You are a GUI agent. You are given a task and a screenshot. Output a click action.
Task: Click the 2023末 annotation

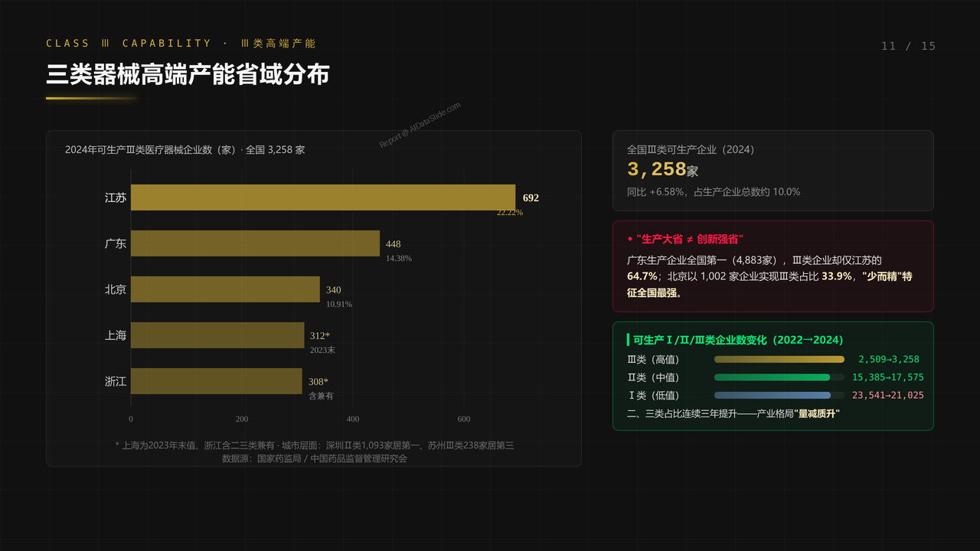coord(322,350)
